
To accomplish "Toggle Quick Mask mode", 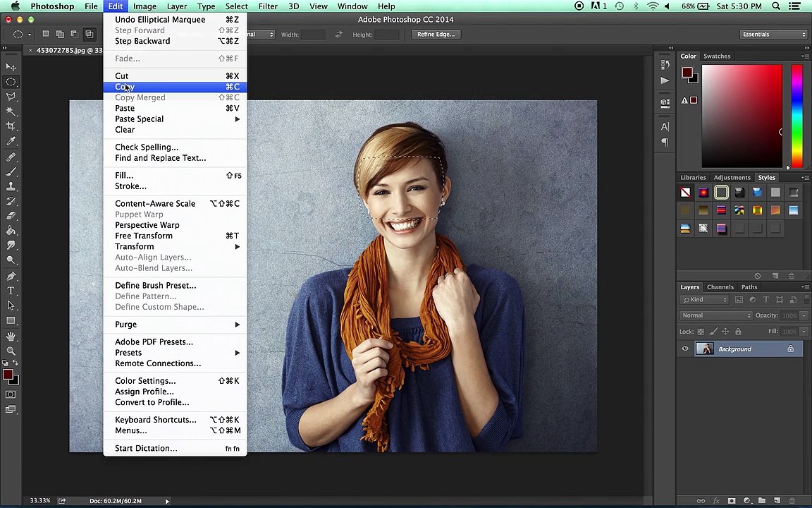I will click(x=11, y=394).
